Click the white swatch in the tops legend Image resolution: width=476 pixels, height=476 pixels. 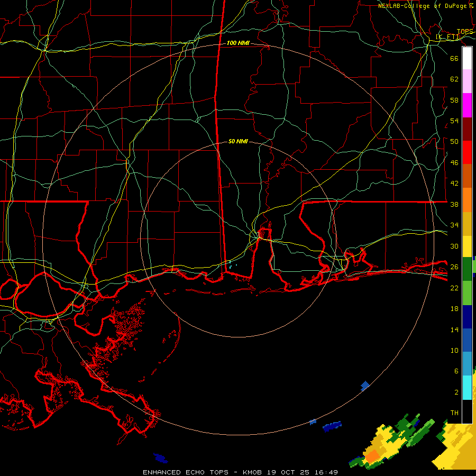tap(467, 58)
